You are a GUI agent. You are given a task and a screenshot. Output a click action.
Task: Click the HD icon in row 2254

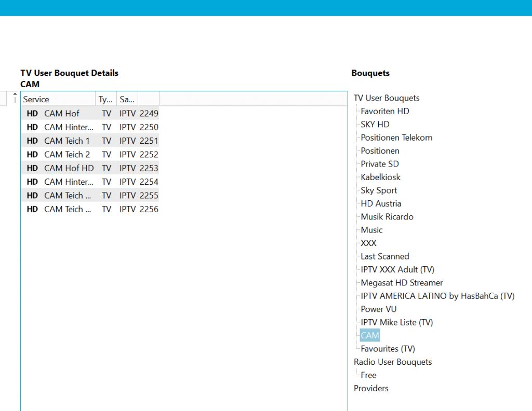[x=32, y=182]
